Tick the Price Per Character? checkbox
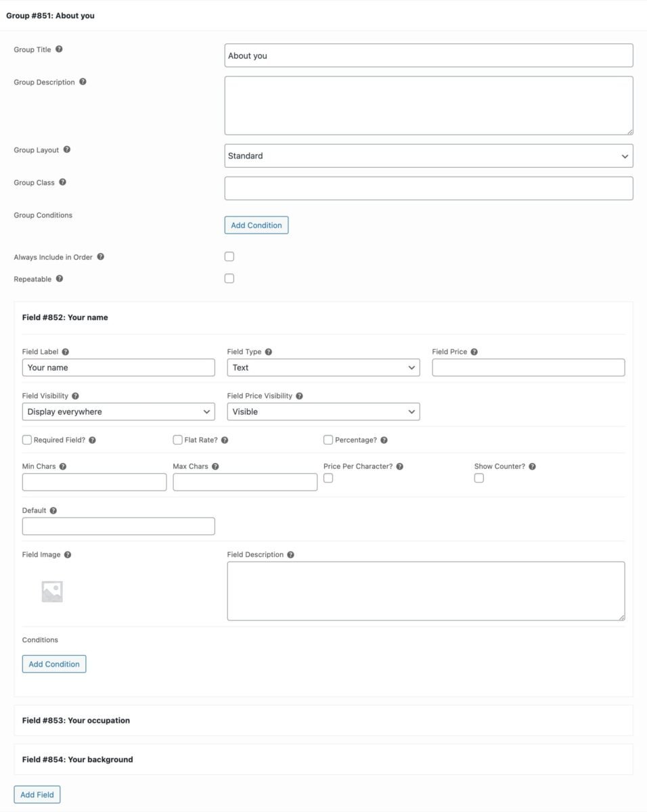 tap(328, 478)
